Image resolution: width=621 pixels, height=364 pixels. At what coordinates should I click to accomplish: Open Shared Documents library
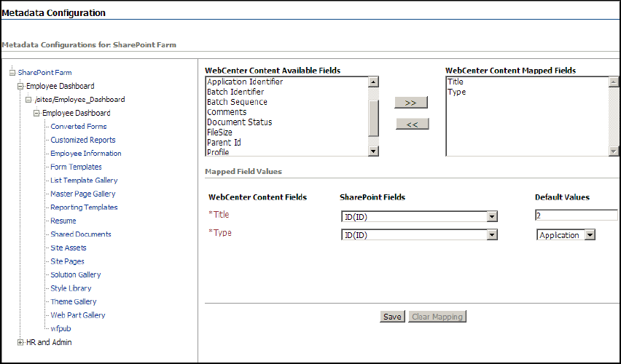[x=81, y=234]
